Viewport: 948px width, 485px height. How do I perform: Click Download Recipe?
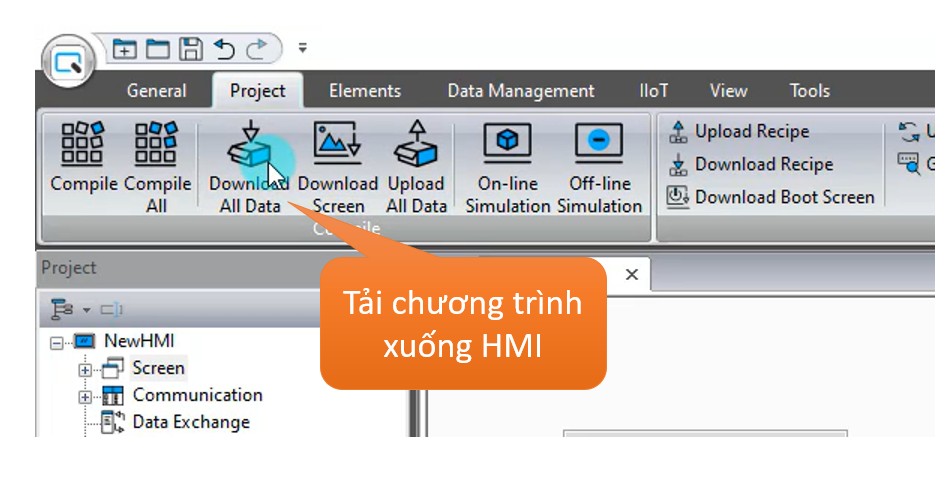click(x=751, y=164)
